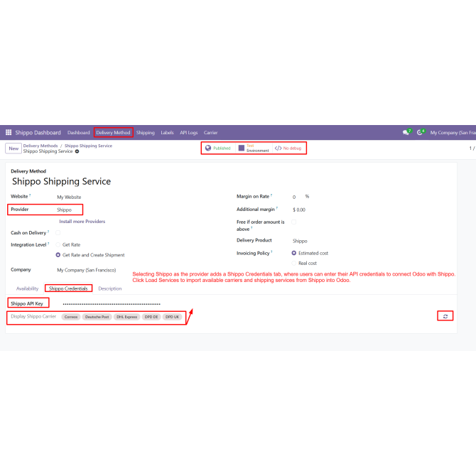Click the Published globe status button

tap(218, 148)
